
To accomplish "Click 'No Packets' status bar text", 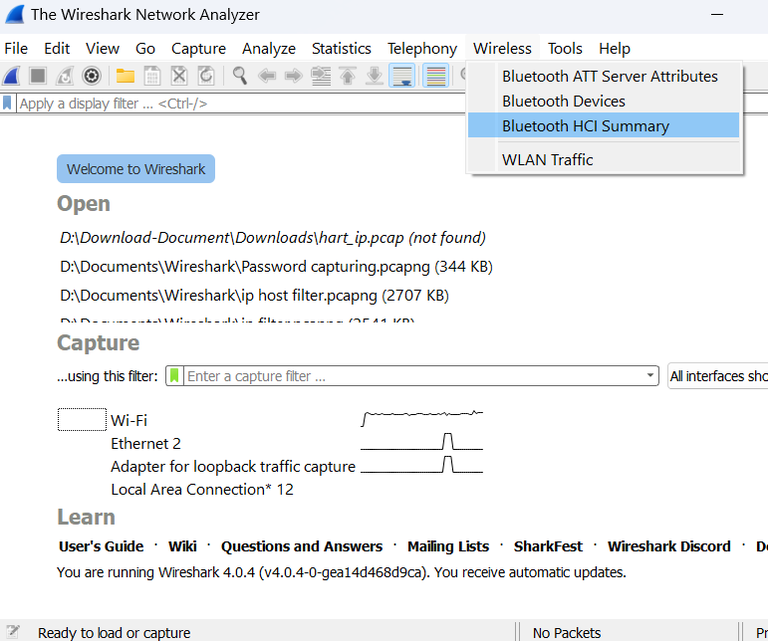I will [x=567, y=633].
